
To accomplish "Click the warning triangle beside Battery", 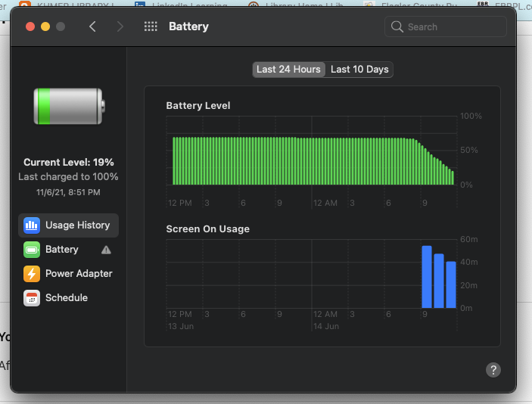I will point(106,250).
